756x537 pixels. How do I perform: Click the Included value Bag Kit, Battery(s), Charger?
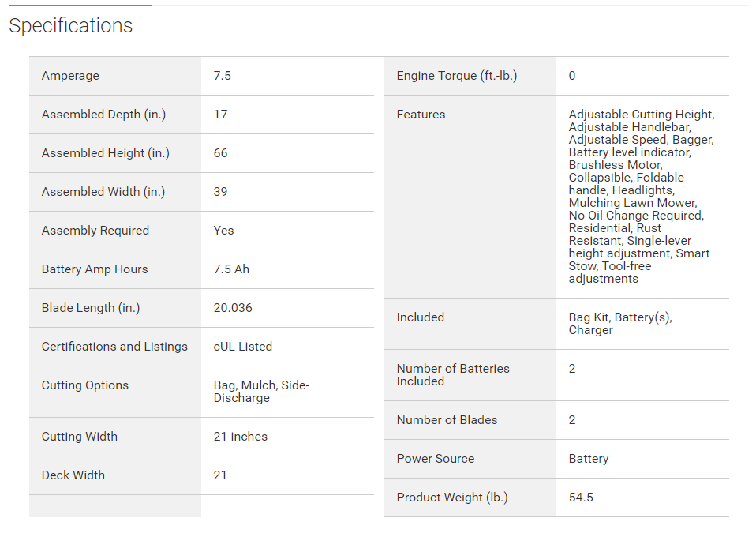(x=619, y=324)
